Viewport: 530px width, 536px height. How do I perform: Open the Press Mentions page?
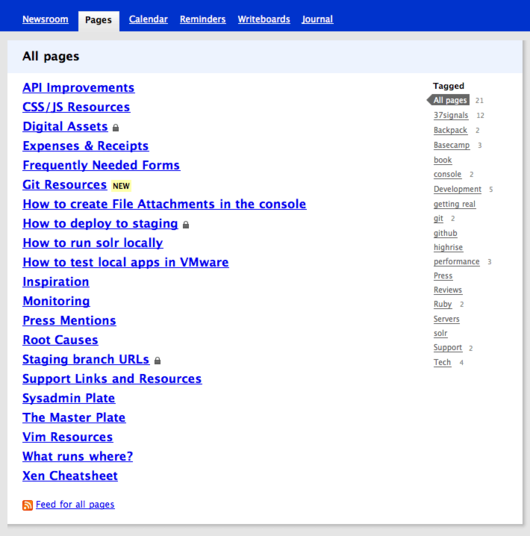tap(69, 321)
